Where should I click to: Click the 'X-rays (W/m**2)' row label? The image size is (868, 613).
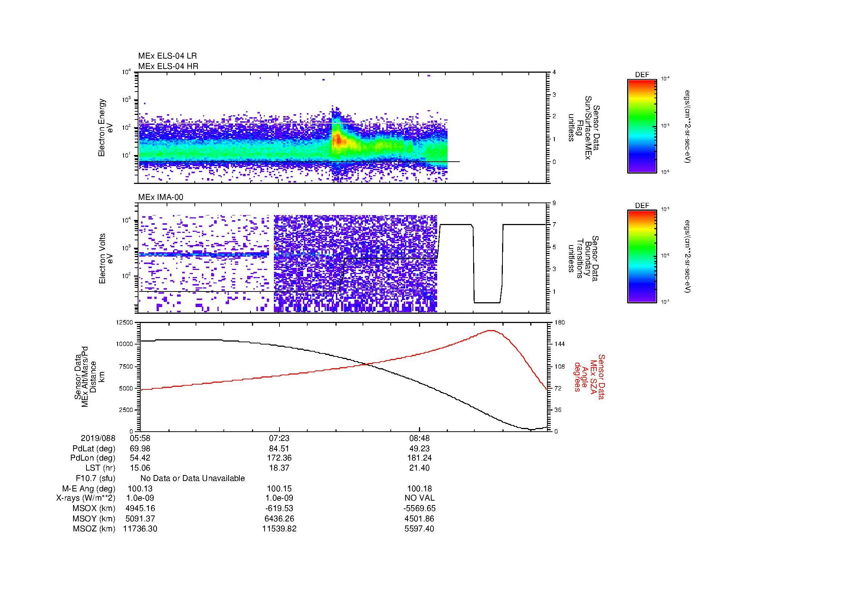86,498
